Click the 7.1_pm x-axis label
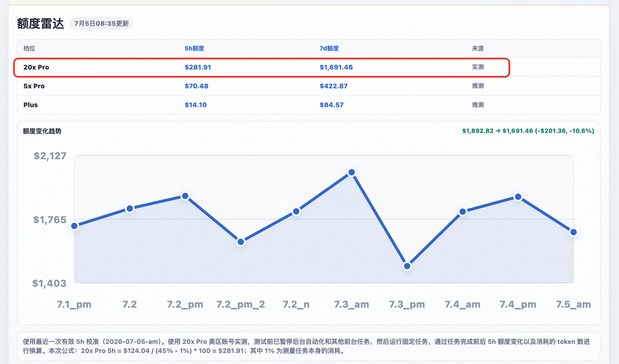Screen dimensions: 619x364 coord(74,304)
